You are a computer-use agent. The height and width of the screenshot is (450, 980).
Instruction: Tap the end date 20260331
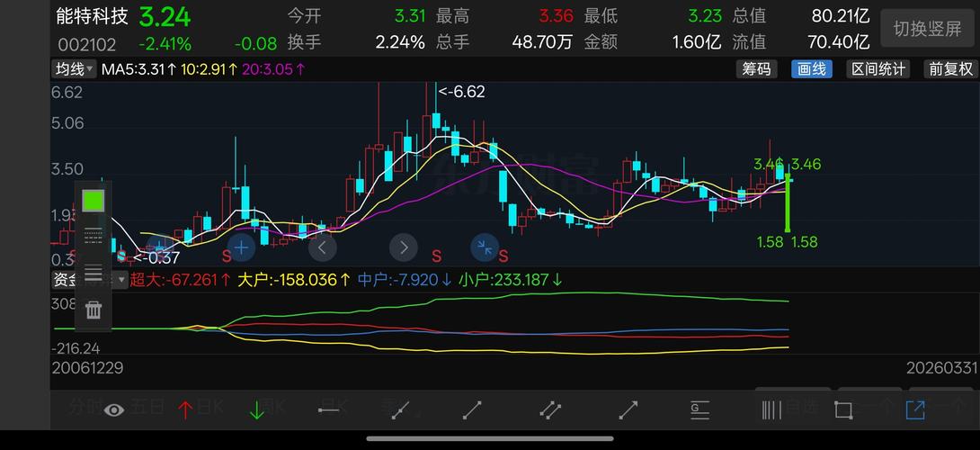pyautogui.click(x=942, y=368)
